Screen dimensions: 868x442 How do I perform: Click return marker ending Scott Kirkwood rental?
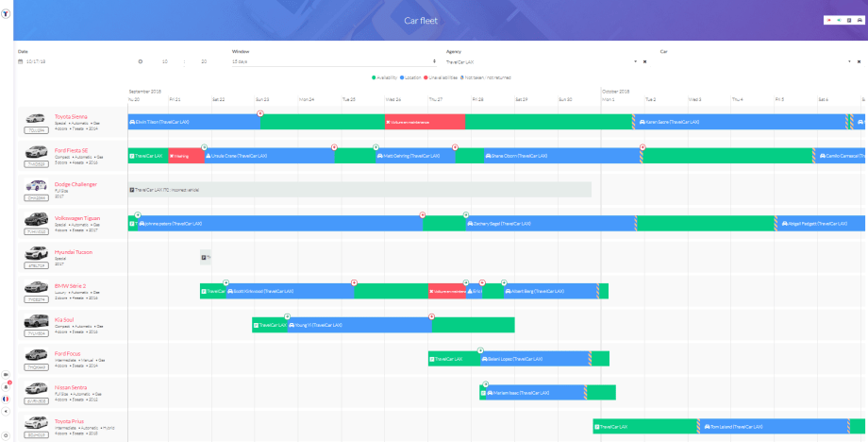[x=354, y=282]
